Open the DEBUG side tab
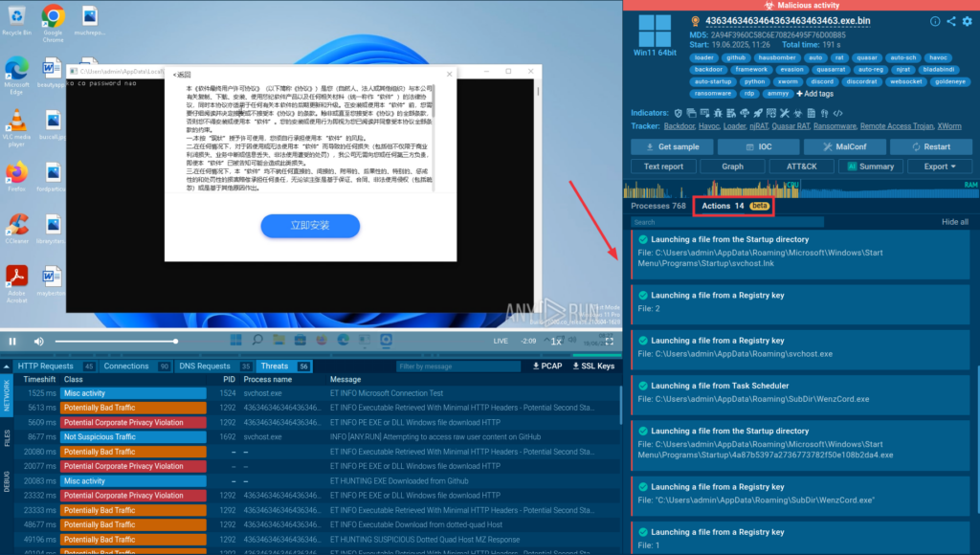Viewport: 980px width, 555px height. click(x=7, y=481)
